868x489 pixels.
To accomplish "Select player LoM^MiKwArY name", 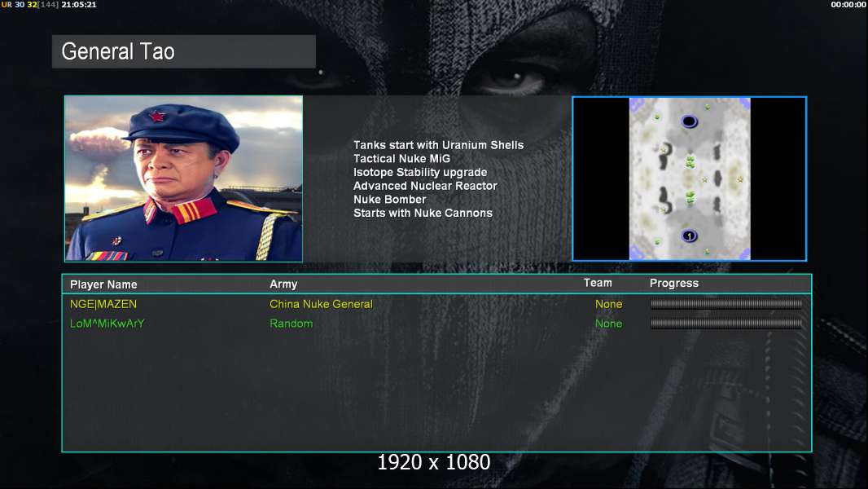I will pyautogui.click(x=107, y=324).
